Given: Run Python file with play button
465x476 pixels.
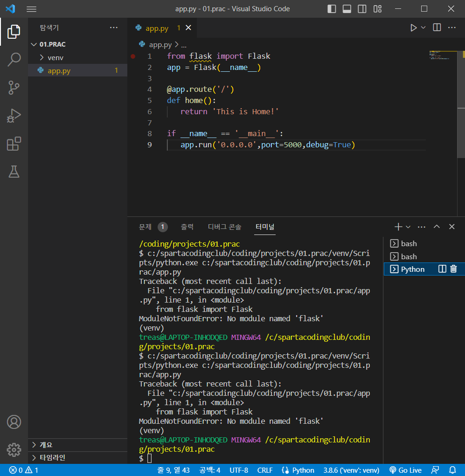Looking at the screenshot, I should pos(413,28).
